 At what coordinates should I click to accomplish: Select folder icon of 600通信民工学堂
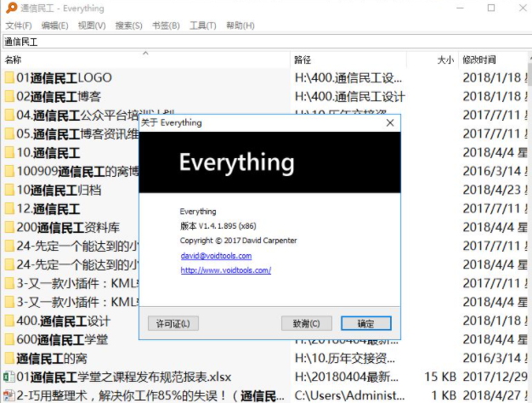point(9,339)
